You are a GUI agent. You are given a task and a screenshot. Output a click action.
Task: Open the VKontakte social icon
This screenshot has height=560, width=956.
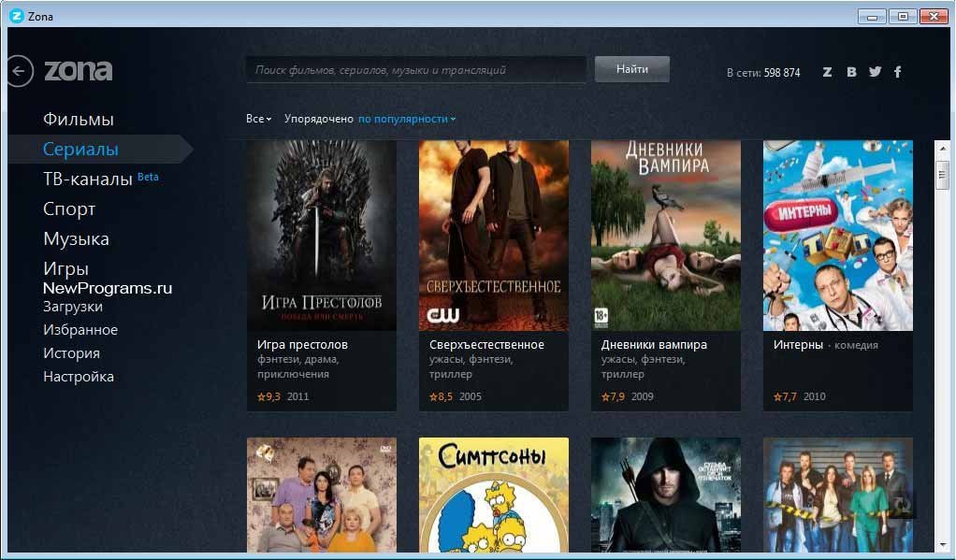pyautogui.click(x=851, y=72)
